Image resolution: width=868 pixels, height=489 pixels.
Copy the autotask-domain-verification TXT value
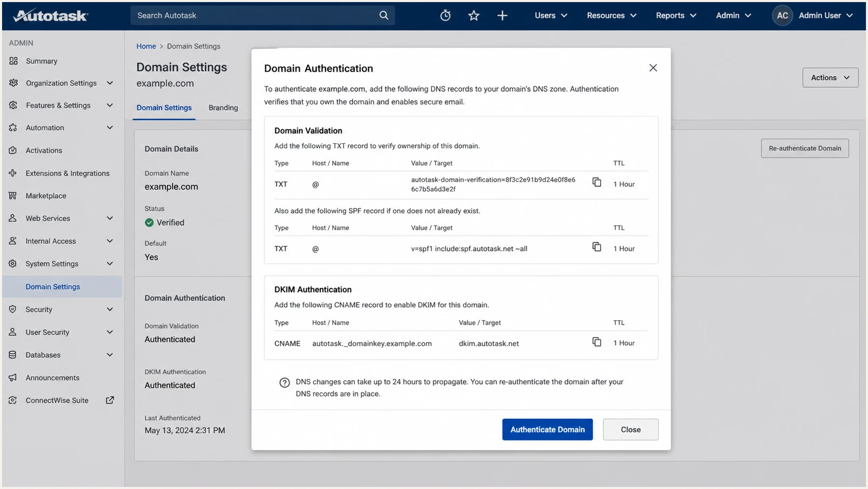597,182
